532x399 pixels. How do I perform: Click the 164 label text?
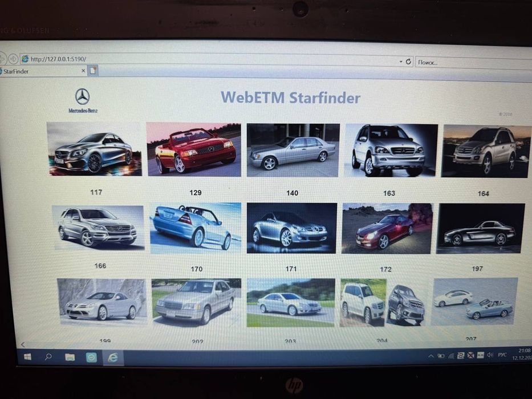pyautogui.click(x=484, y=194)
